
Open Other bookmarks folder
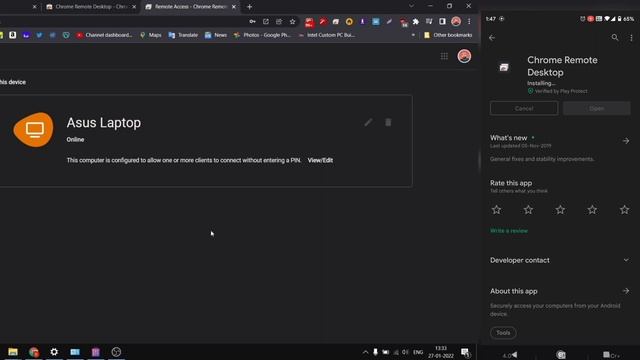coord(448,35)
